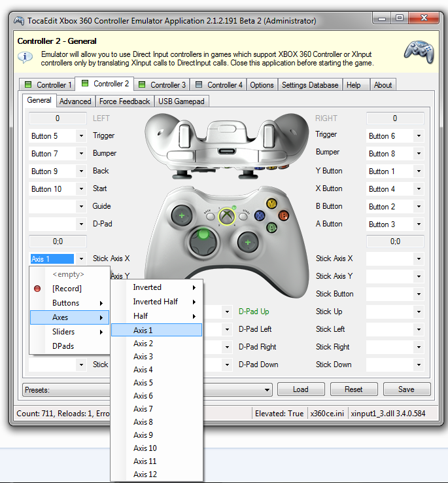The height and width of the screenshot is (483, 448).
Task: Click Elevated: True status text
Action: (279, 414)
